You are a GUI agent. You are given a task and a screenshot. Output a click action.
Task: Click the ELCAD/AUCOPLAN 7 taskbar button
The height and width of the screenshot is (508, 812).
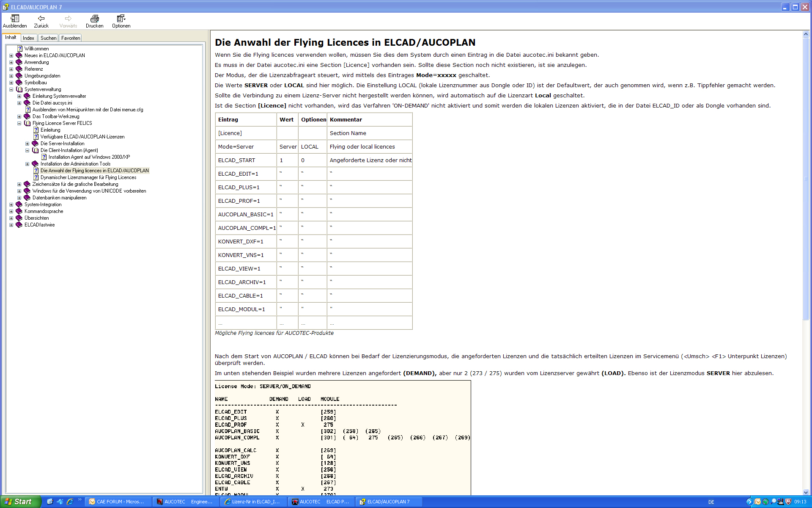(x=389, y=502)
